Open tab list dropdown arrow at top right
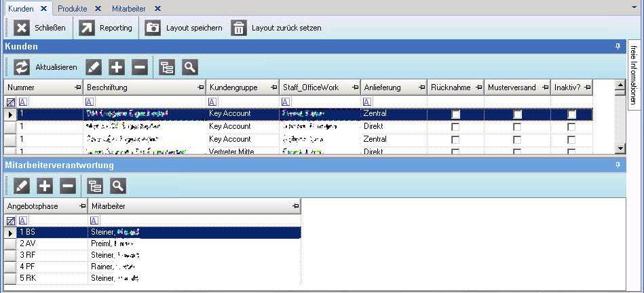 pyautogui.click(x=637, y=7)
